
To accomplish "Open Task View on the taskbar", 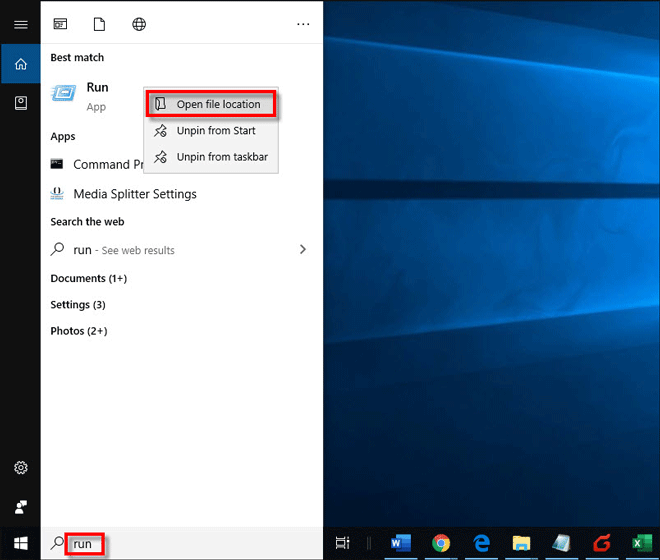I will [343, 543].
